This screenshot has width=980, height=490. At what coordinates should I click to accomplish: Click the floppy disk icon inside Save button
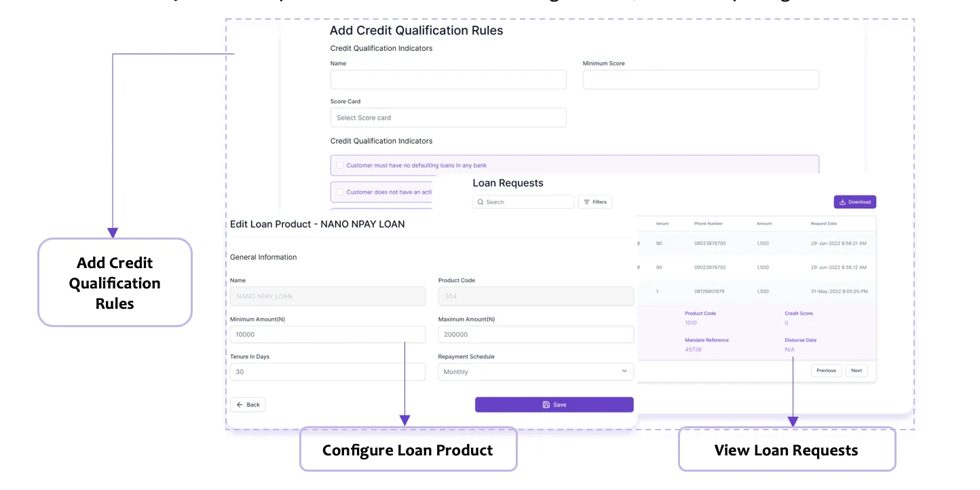pyautogui.click(x=546, y=404)
